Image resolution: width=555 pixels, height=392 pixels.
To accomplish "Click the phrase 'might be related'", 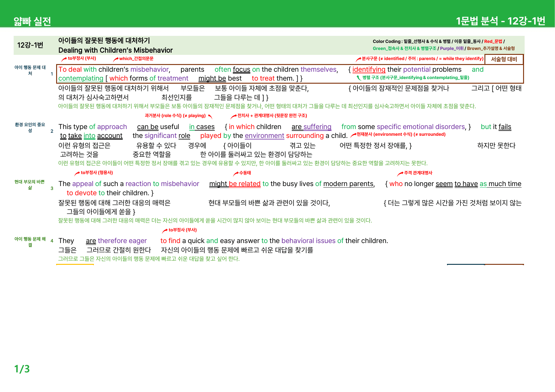I will point(235,184).
